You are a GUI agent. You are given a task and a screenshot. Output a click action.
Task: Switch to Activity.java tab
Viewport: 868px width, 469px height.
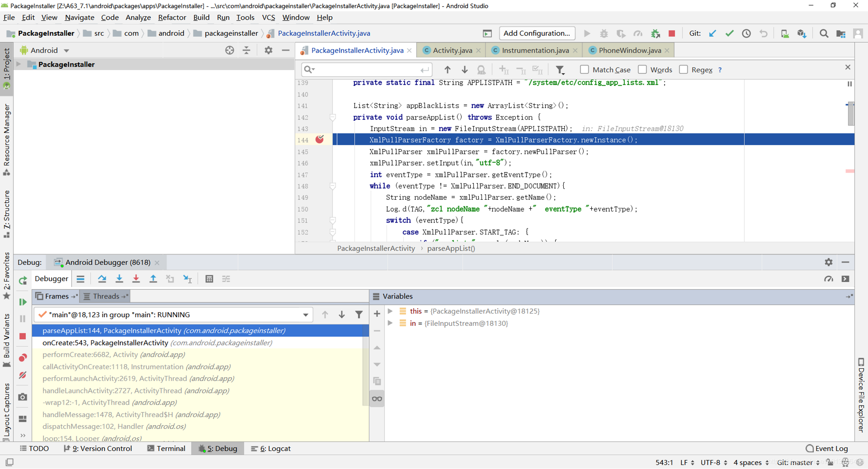[x=452, y=50]
